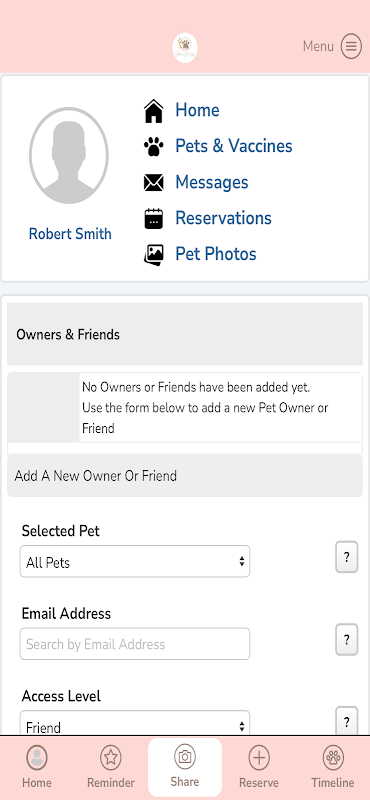Open the Pets & Vaccines link

(234, 146)
